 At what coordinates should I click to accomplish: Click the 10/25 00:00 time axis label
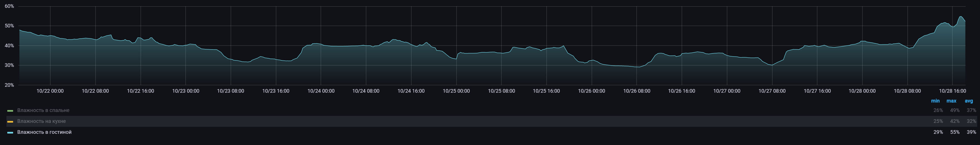pos(456,91)
